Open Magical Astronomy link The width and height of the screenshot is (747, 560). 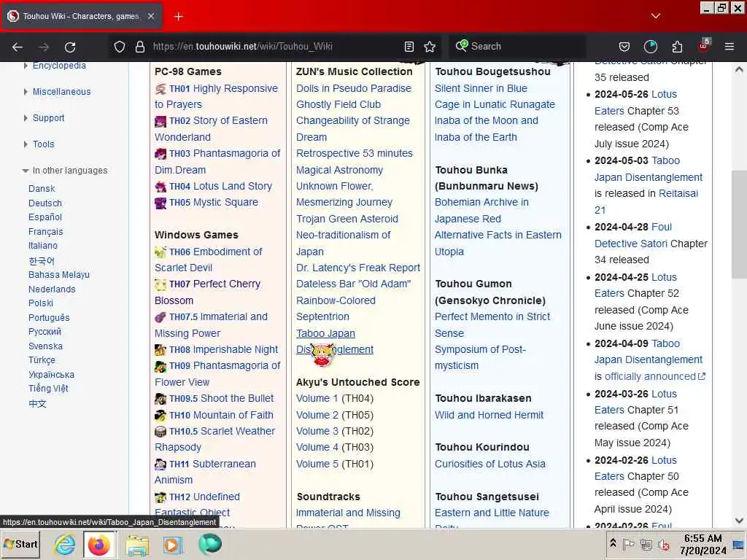340,171
